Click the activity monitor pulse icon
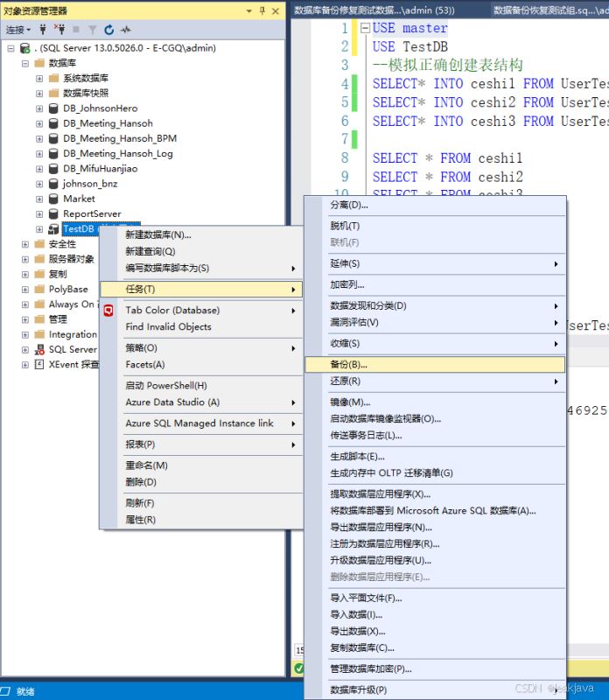 pos(126,30)
